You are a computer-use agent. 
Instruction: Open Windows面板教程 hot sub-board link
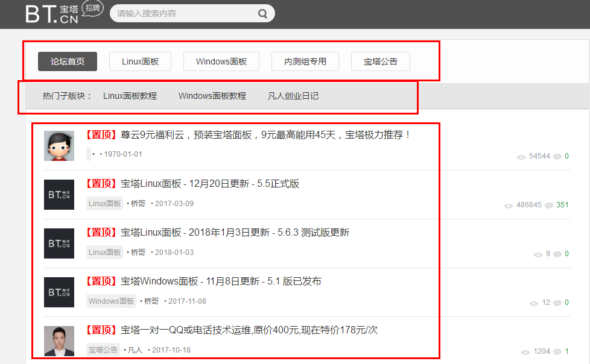[212, 96]
